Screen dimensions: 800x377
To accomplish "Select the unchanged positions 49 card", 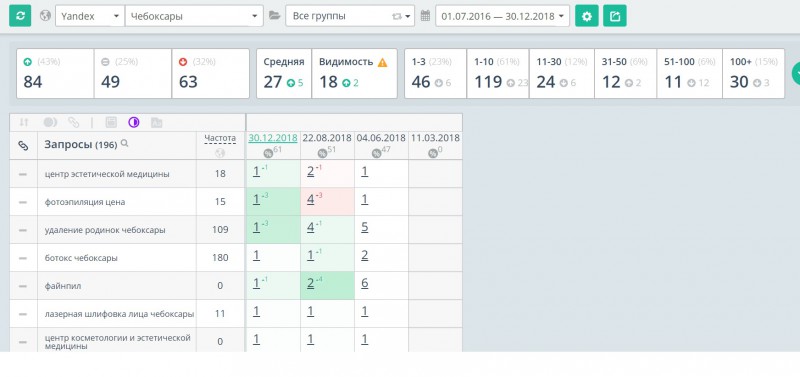I will click(133, 73).
